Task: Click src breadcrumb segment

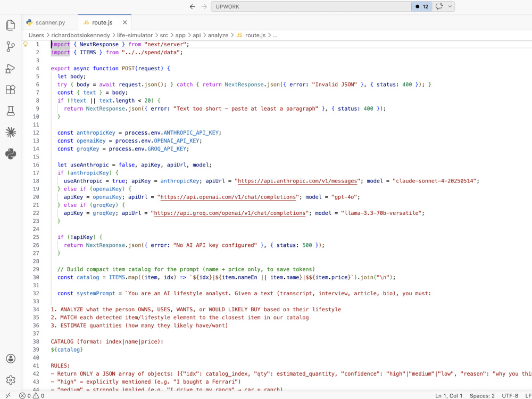Action: click(x=164, y=35)
